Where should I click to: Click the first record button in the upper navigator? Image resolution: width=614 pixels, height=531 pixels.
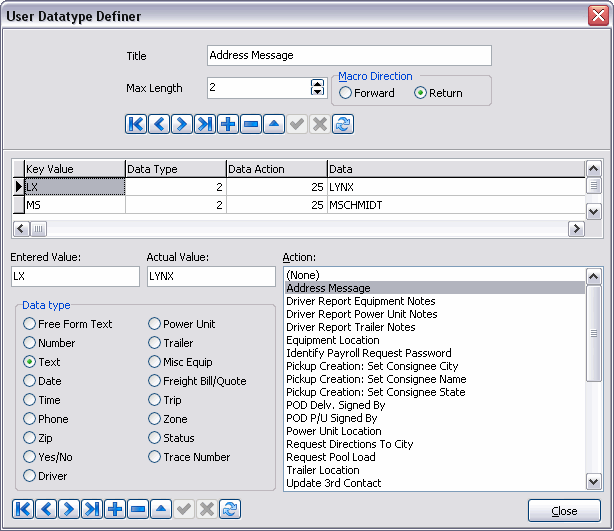(136, 124)
